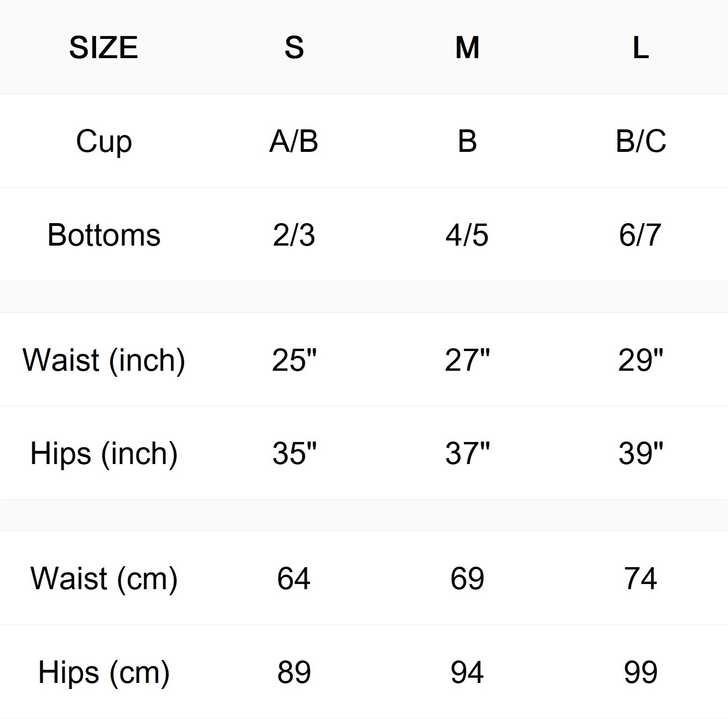Click the 64 waist centimeter value
The height and width of the screenshot is (719, 728).
(x=294, y=578)
